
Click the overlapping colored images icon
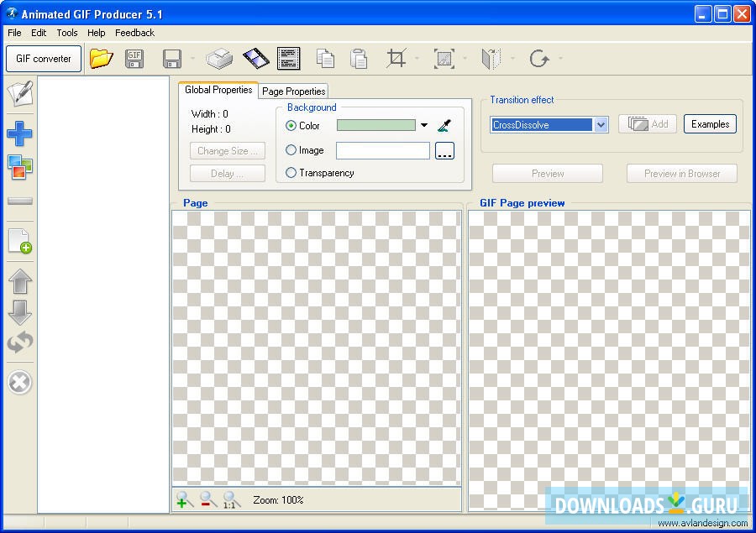coord(20,167)
